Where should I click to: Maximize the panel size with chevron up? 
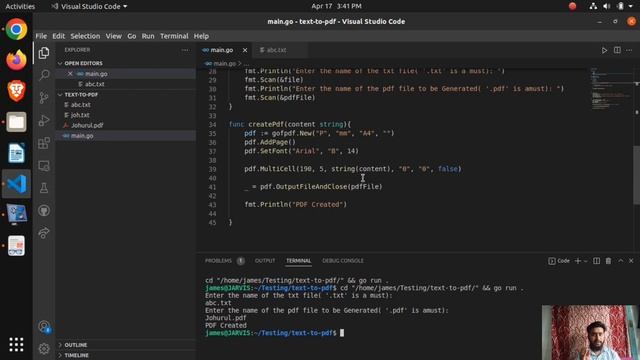pyautogui.click(x=621, y=261)
